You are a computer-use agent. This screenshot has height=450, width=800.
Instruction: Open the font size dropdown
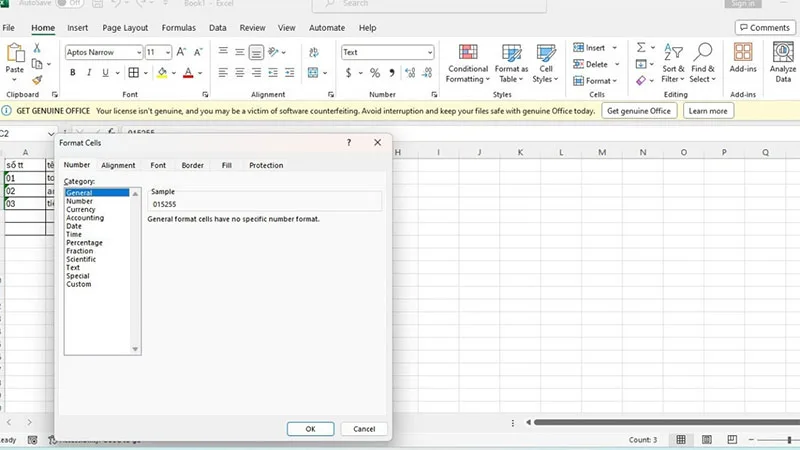click(x=168, y=53)
